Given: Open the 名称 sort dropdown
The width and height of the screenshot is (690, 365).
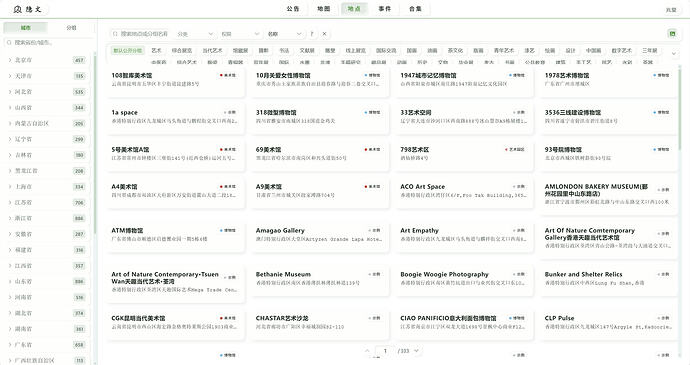Looking at the screenshot, I should [285, 34].
